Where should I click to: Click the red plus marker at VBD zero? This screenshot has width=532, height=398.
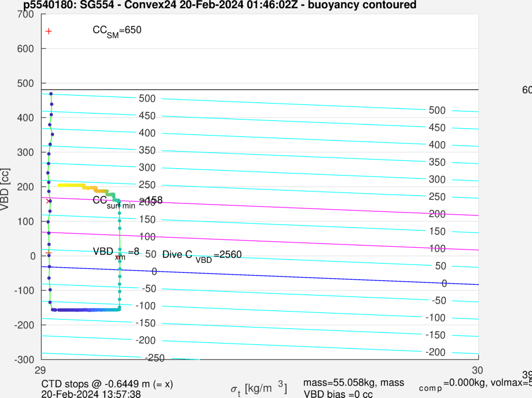(48, 253)
